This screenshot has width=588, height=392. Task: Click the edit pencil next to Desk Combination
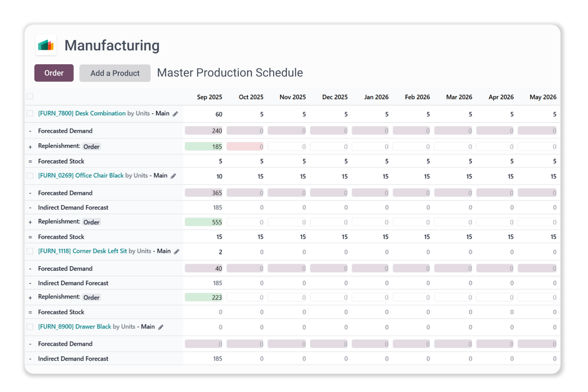(x=175, y=114)
